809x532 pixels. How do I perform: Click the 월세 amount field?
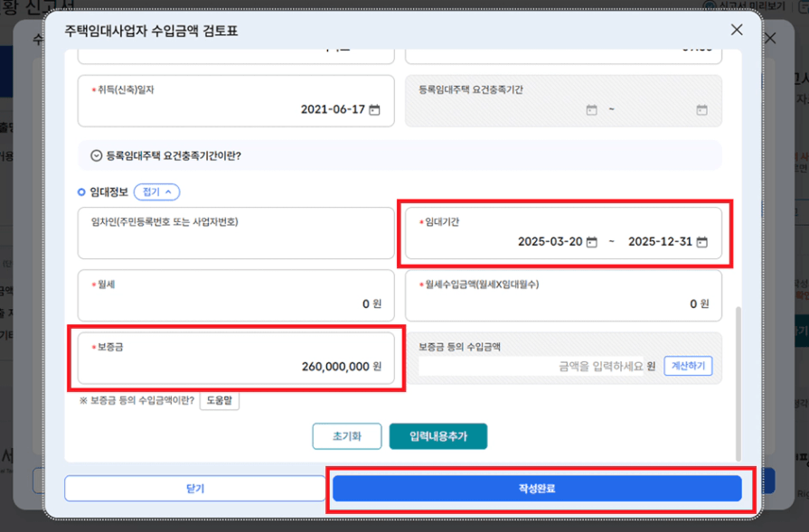(x=236, y=295)
